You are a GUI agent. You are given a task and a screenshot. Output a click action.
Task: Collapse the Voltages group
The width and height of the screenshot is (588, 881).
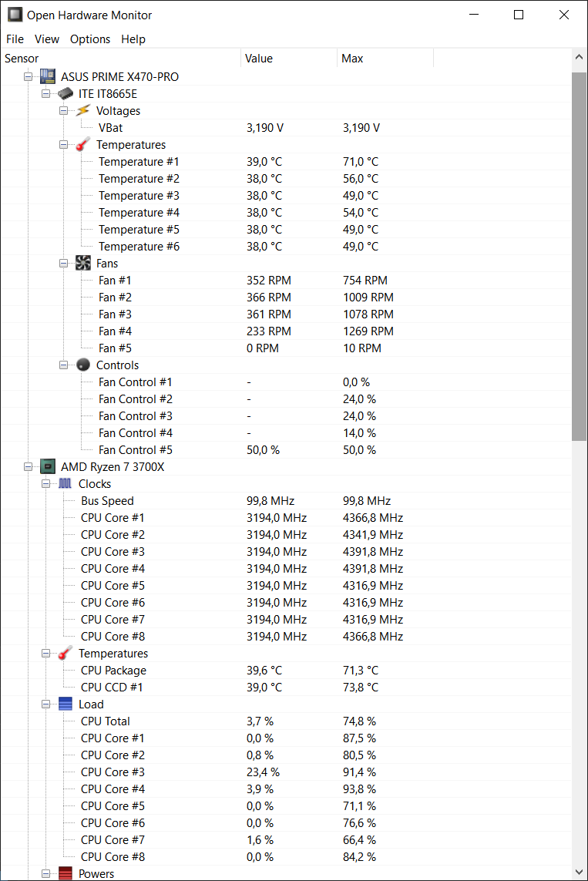point(63,111)
